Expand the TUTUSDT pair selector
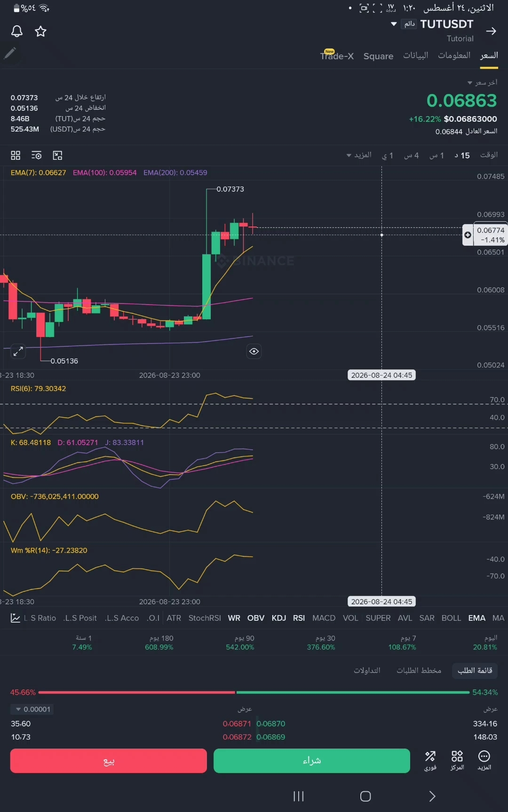Screen dimensions: 508x812 (394, 24)
